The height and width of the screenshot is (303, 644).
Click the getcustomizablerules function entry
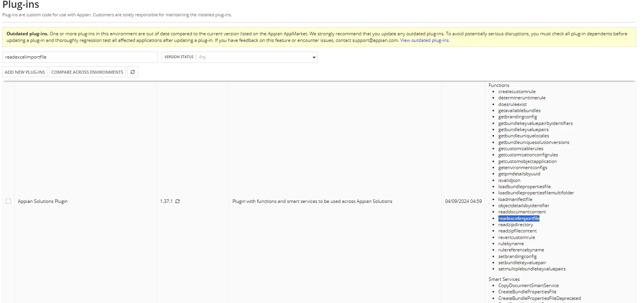point(521,149)
